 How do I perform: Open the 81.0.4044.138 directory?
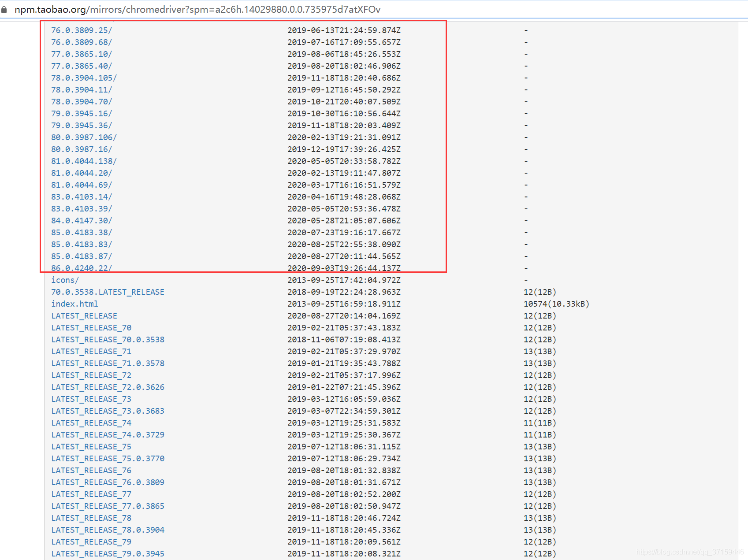83,161
